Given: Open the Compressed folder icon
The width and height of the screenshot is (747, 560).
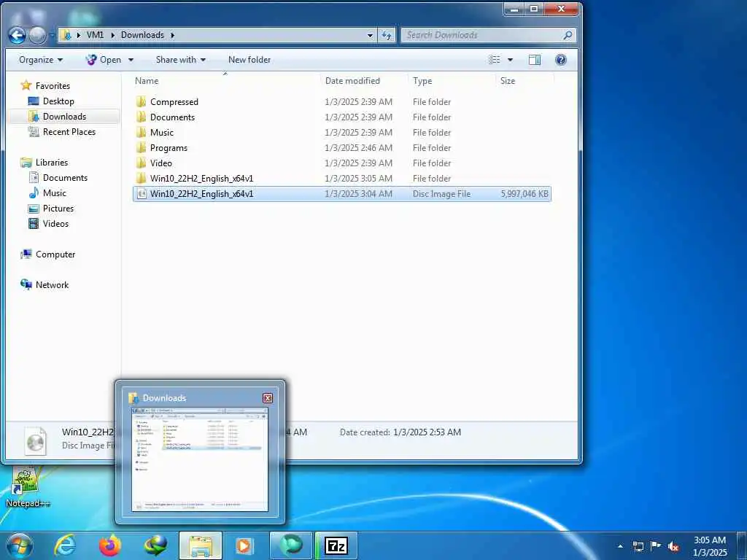Looking at the screenshot, I should (141, 102).
